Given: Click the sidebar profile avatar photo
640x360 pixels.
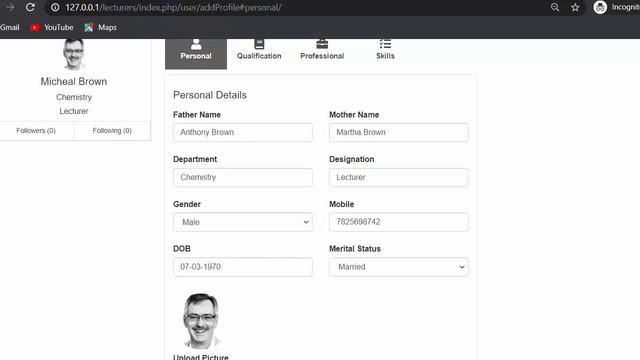Looking at the screenshot, I should [x=74, y=54].
